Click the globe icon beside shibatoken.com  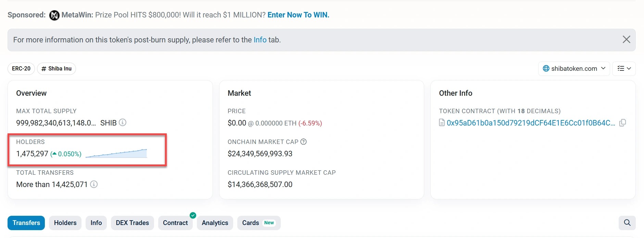coord(547,68)
